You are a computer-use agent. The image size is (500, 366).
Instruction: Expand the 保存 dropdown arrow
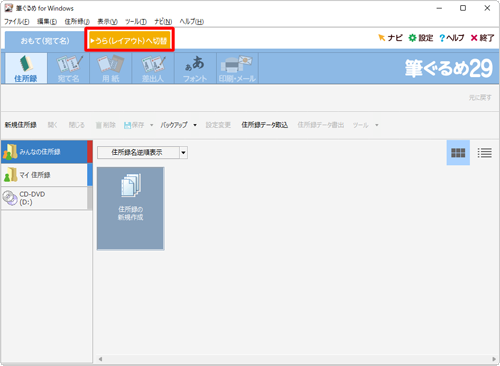click(151, 125)
